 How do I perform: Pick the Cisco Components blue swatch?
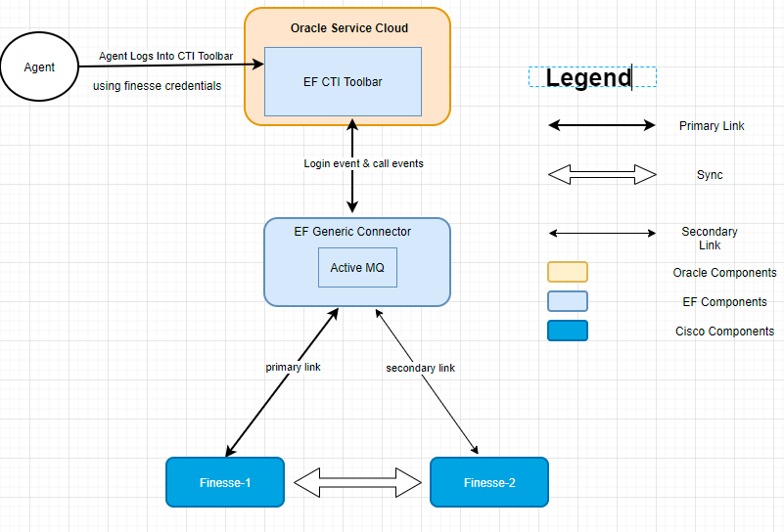tap(568, 331)
